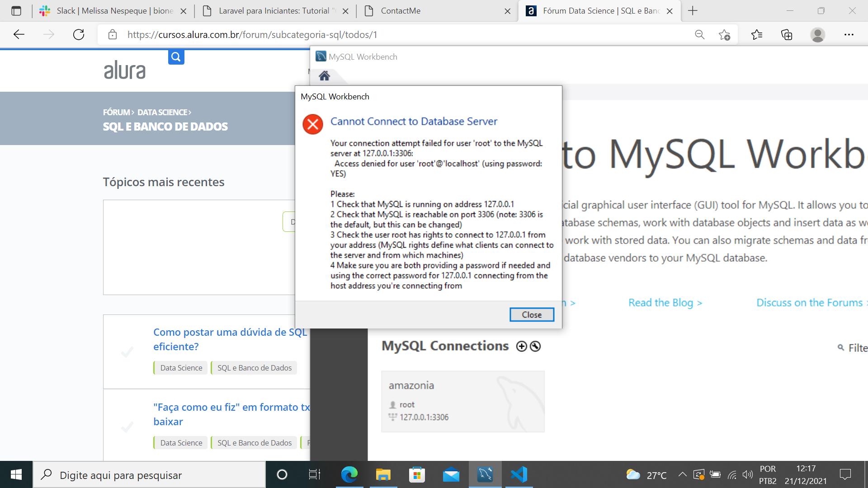
Task: Select SQL e Banco de Dados tag under second topic
Action: click(x=254, y=443)
